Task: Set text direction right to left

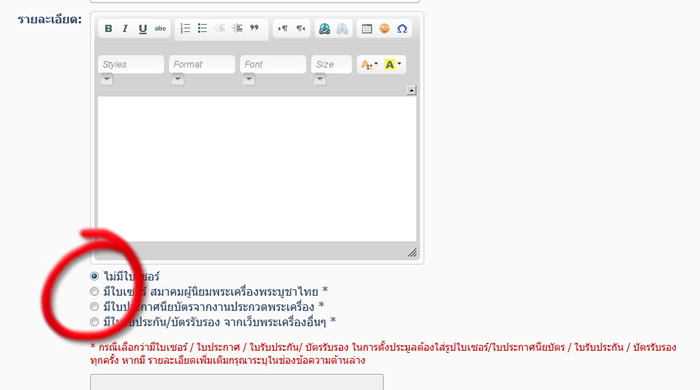Action: click(300, 29)
